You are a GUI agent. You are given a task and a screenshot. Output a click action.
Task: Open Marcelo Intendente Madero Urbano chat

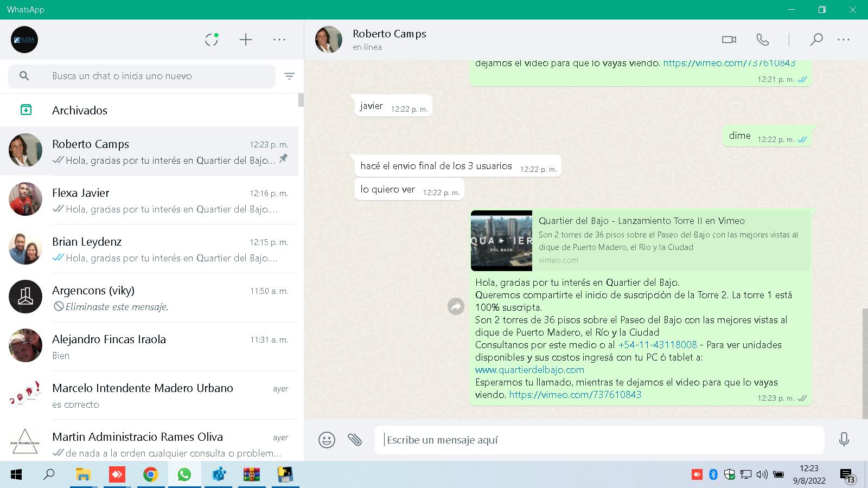tap(149, 395)
